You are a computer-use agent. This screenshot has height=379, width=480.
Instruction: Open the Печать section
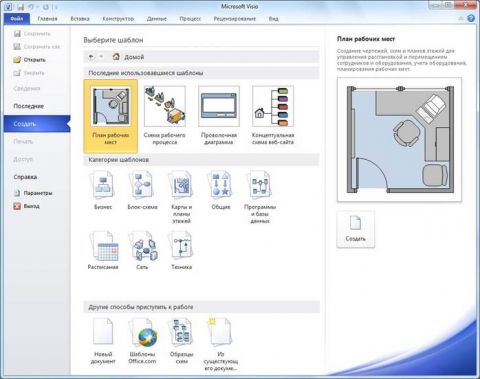23,141
